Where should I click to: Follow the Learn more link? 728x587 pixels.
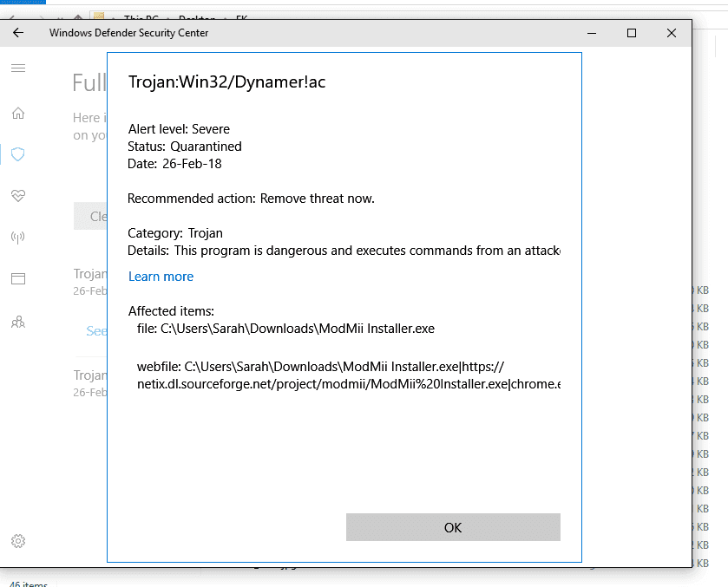(x=161, y=277)
